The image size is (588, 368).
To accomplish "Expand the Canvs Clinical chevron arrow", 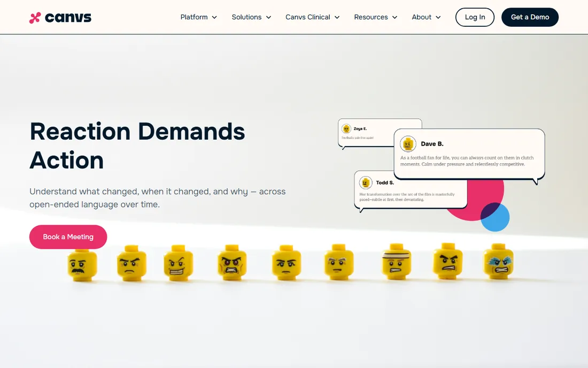I will pos(337,17).
